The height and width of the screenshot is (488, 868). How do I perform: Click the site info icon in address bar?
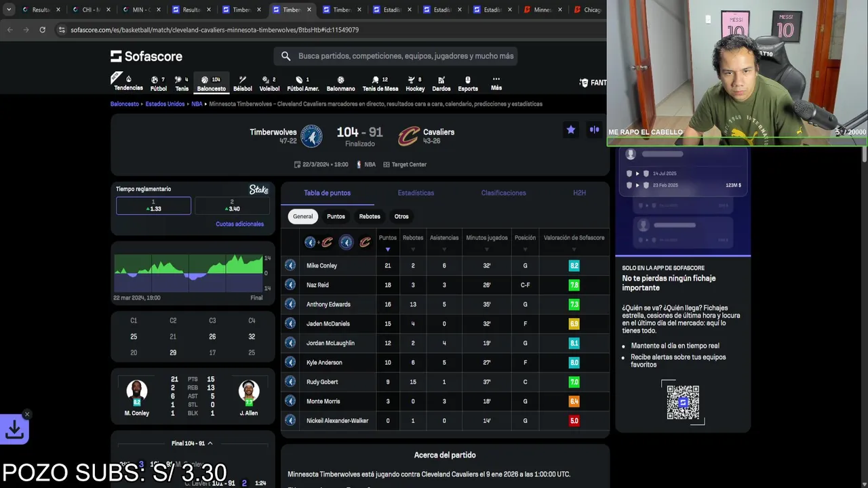[62, 30]
